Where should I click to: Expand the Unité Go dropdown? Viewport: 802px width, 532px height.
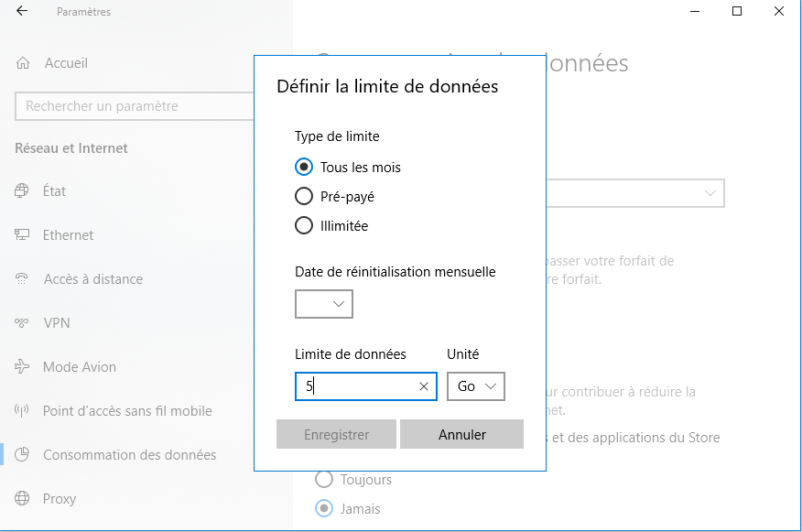(476, 386)
